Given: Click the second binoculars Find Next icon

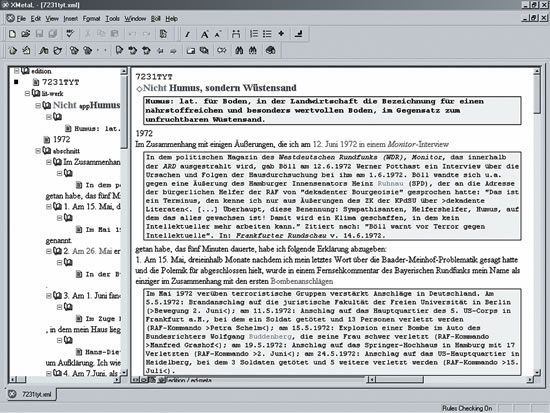Looking at the screenshot, I should (x=253, y=51).
